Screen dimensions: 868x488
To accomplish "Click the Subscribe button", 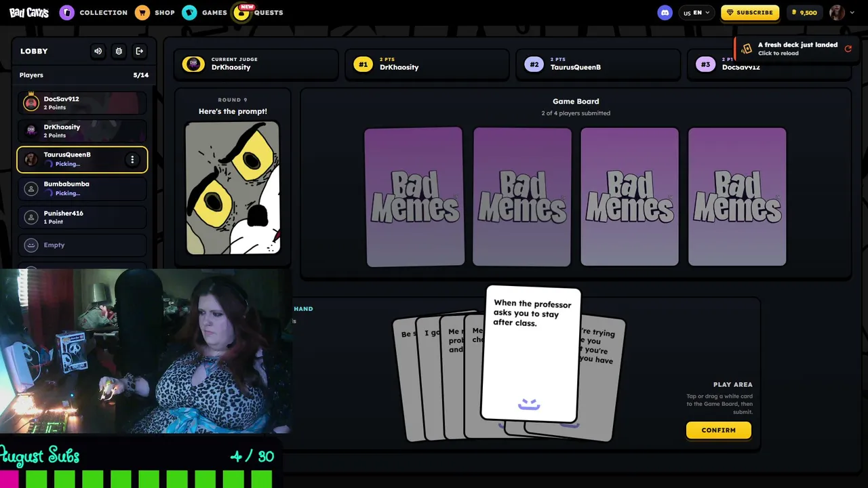I will [x=750, y=12].
